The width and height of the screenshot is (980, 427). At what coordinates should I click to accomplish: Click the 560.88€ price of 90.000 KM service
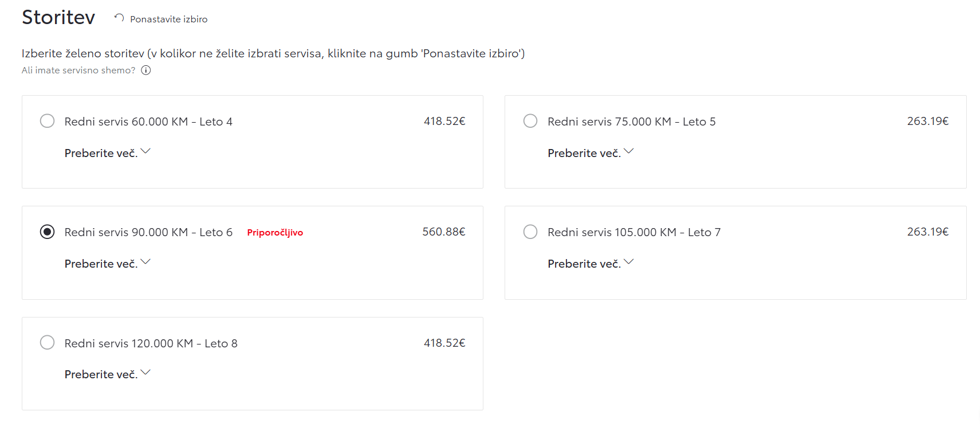pyautogui.click(x=444, y=232)
